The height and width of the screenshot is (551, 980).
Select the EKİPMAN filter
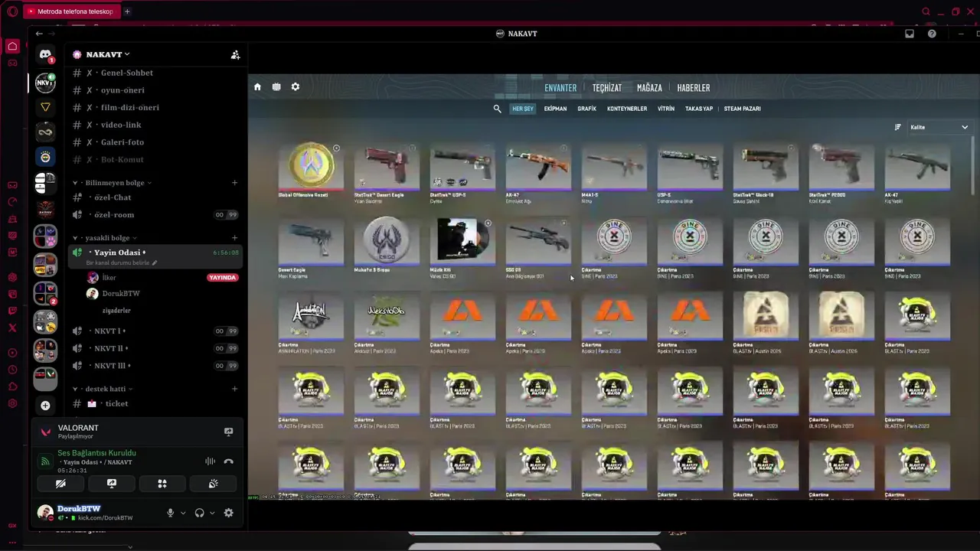(555, 109)
